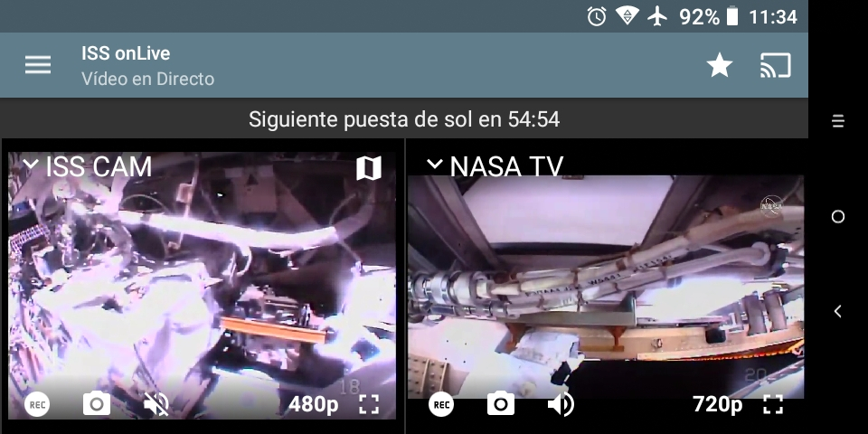
Task: Expand the NASA TV source dropdown chevron
Action: point(435,164)
